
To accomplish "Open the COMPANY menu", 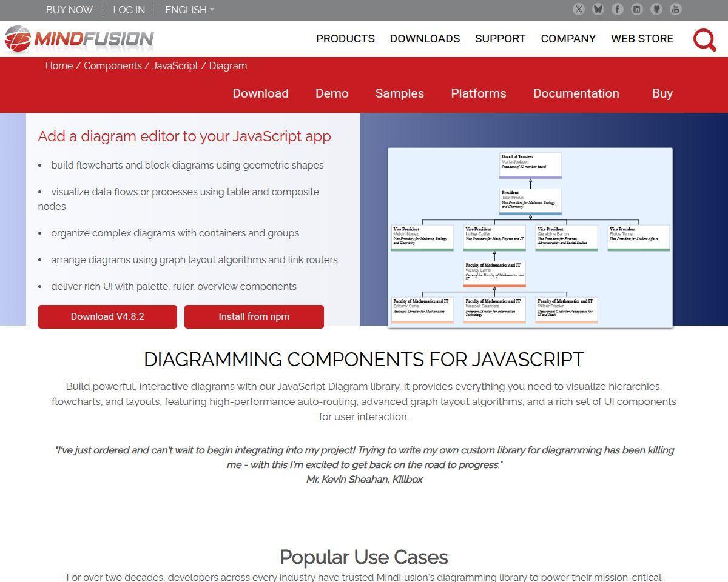I will [x=568, y=39].
